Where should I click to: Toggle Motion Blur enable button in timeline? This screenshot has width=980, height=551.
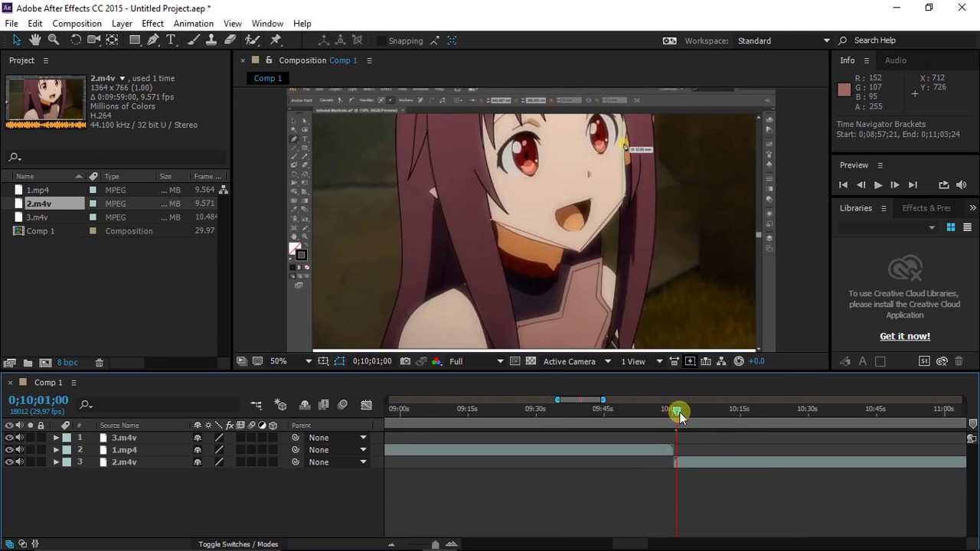(342, 405)
